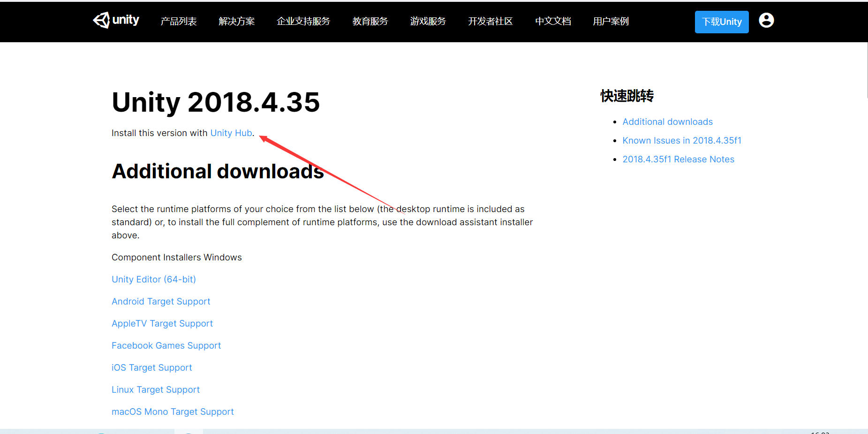Open the 游戏服务 menu
This screenshot has width=868, height=434.
(428, 21)
